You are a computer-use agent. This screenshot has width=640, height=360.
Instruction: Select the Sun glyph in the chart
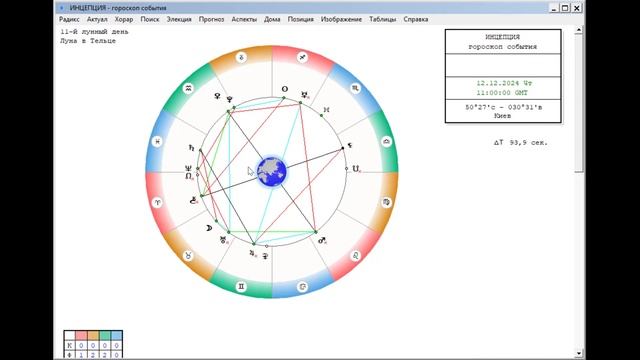284,89
